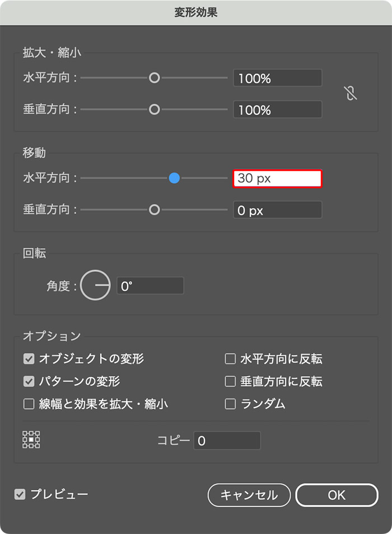392x534 pixels.
Task: Click the rotation angle dial
Action: click(95, 286)
